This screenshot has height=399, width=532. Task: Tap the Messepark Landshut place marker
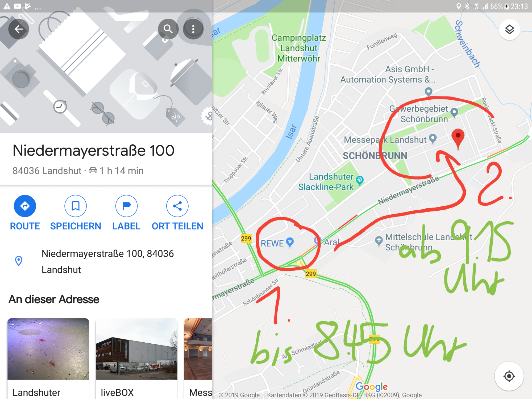(433, 139)
